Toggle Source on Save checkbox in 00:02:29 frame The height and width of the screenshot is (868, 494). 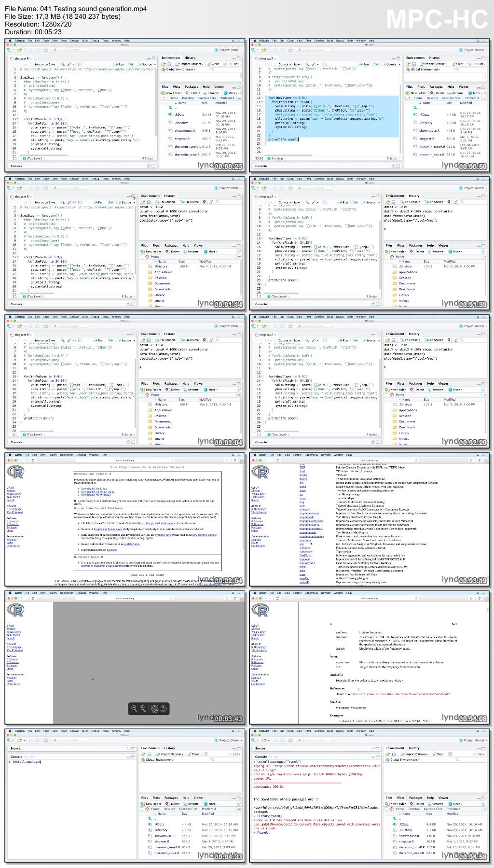click(276, 340)
